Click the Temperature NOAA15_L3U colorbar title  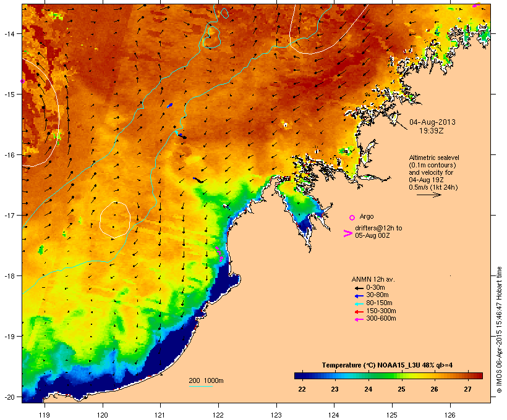387,366
